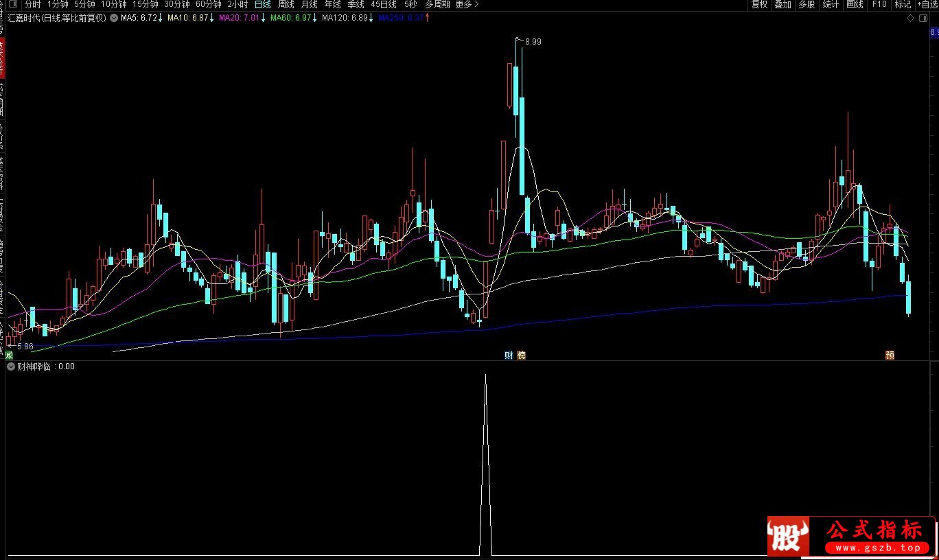Select the red highlighted left sidebar tab
939x560 pixels.
coord(2,58)
